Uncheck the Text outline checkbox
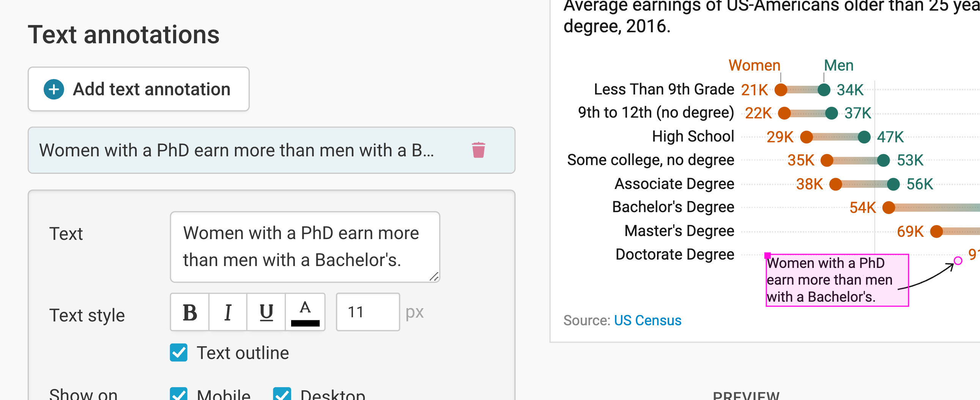980x400 pixels. pyautogui.click(x=178, y=353)
